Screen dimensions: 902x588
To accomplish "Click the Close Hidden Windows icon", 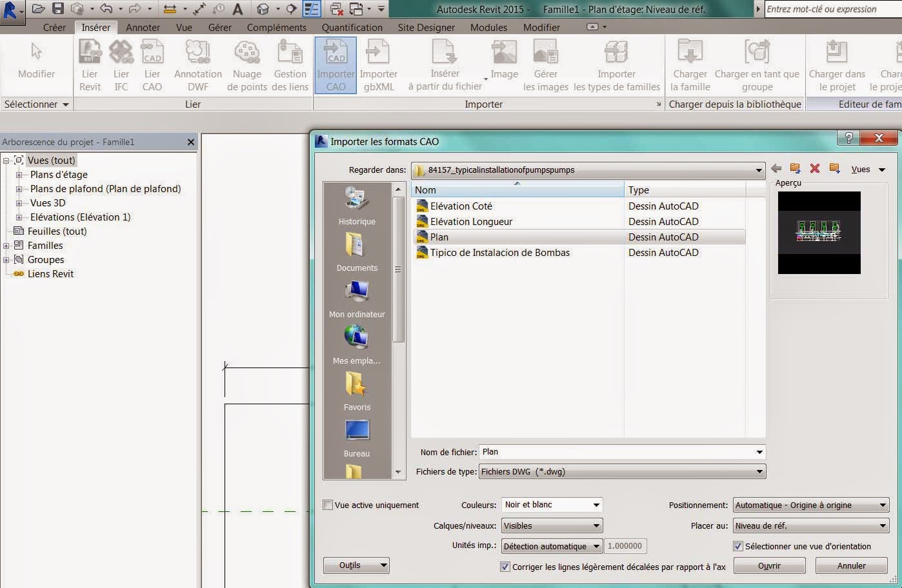I will [x=336, y=9].
